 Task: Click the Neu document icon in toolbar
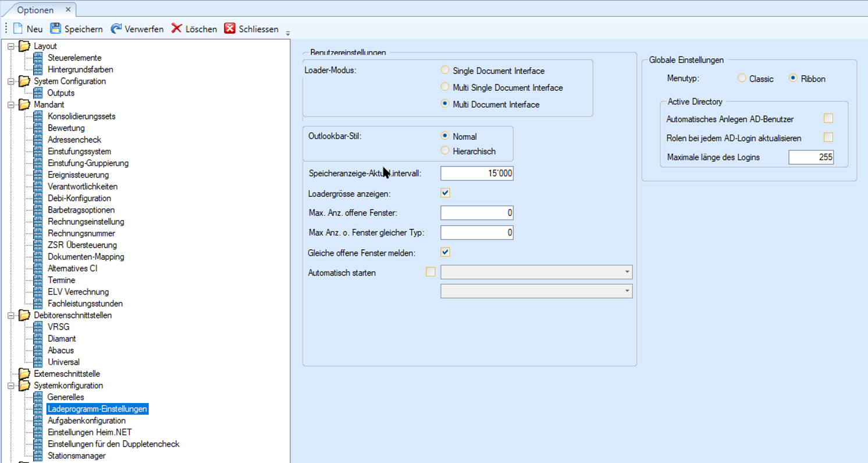point(18,29)
